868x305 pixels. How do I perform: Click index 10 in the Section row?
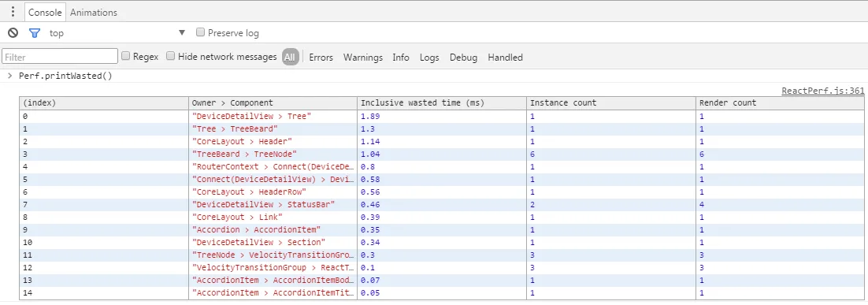(x=28, y=243)
